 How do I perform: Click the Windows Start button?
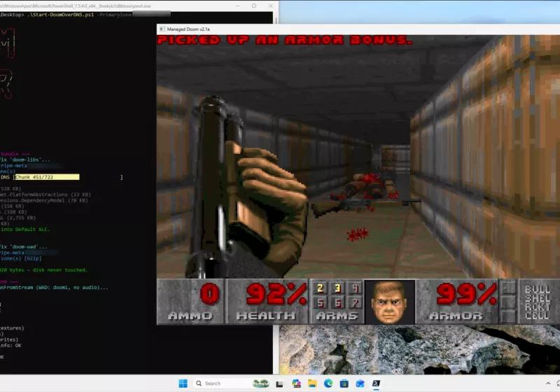pos(183,383)
